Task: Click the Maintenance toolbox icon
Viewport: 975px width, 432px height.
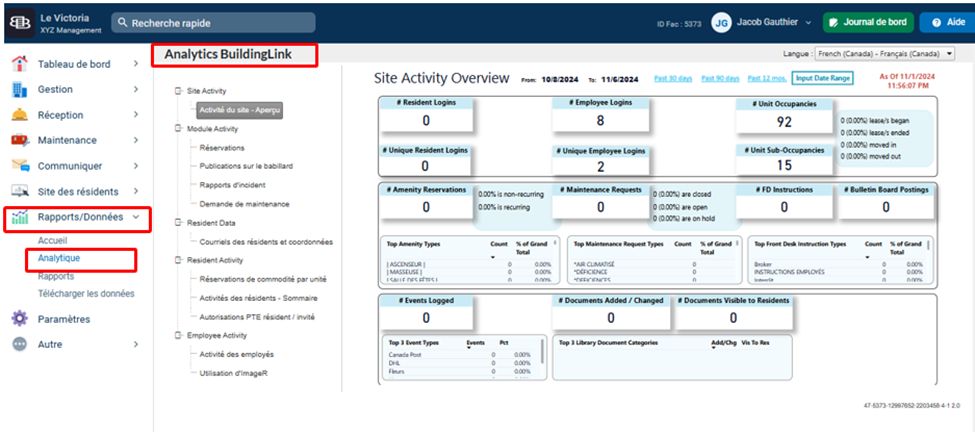Action: click(x=20, y=140)
